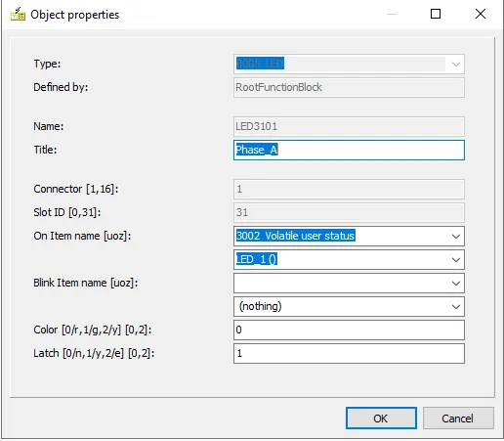This screenshot has height=441, width=504.
Task: Click the 'Name:' label
Action: 49,126
